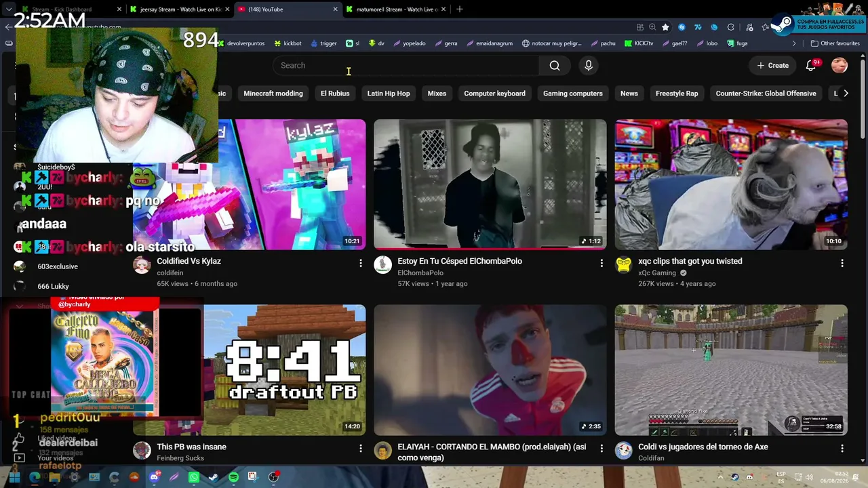The width and height of the screenshot is (868, 488).
Task: Open Steam from the taskbar
Action: click(x=214, y=477)
